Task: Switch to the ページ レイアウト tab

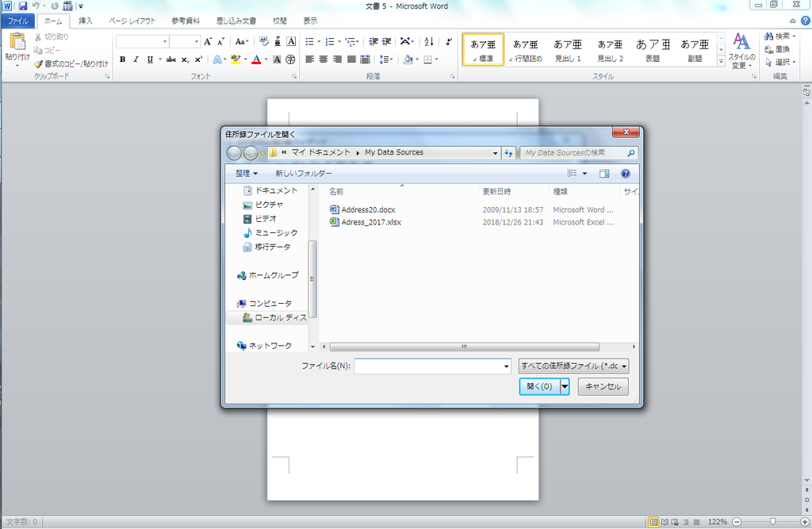Action: click(132, 21)
